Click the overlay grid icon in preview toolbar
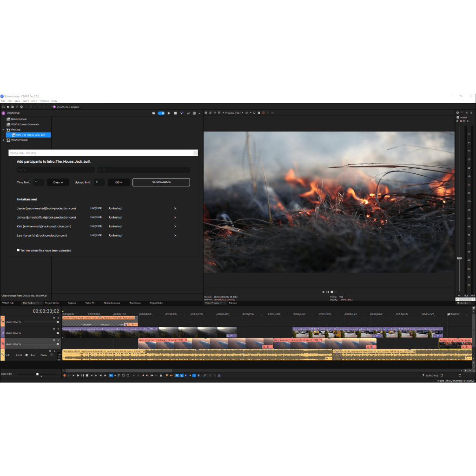Image resolution: width=476 pixels, height=476 pixels. 246,112
